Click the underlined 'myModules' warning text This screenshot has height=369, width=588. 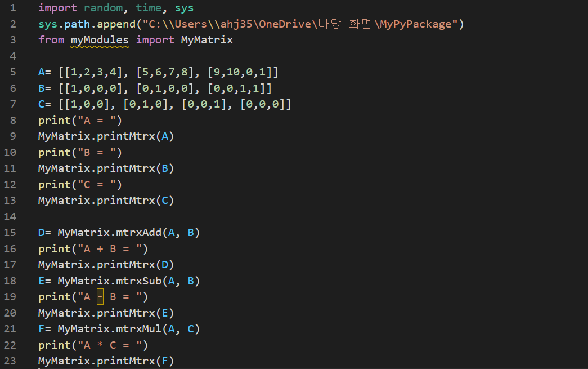(x=100, y=40)
